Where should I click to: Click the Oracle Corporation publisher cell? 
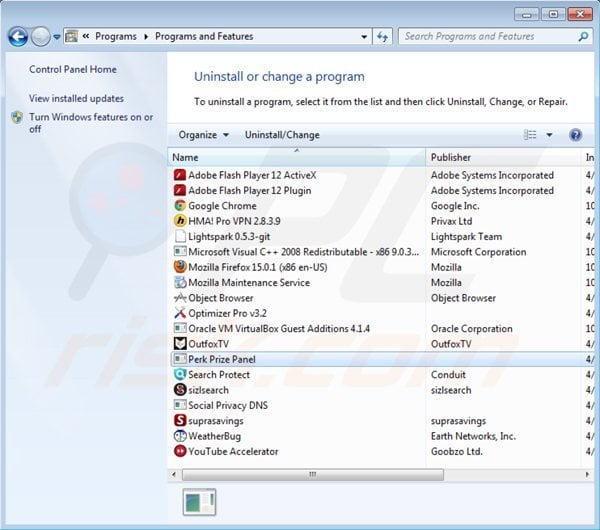(471, 329)
